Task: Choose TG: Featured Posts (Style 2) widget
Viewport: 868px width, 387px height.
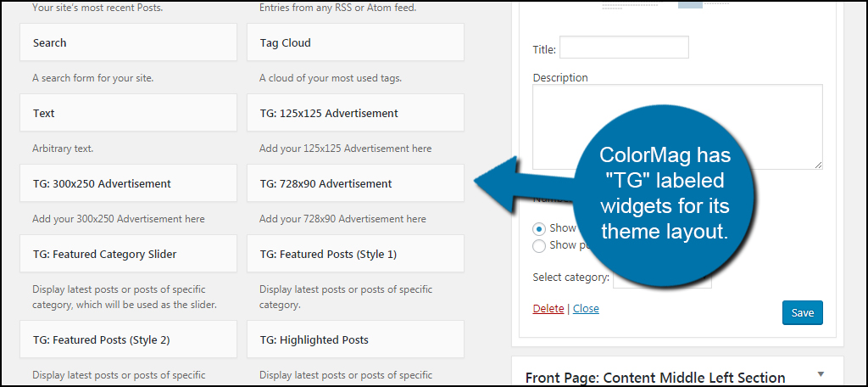Action: [x=128, y=339]
